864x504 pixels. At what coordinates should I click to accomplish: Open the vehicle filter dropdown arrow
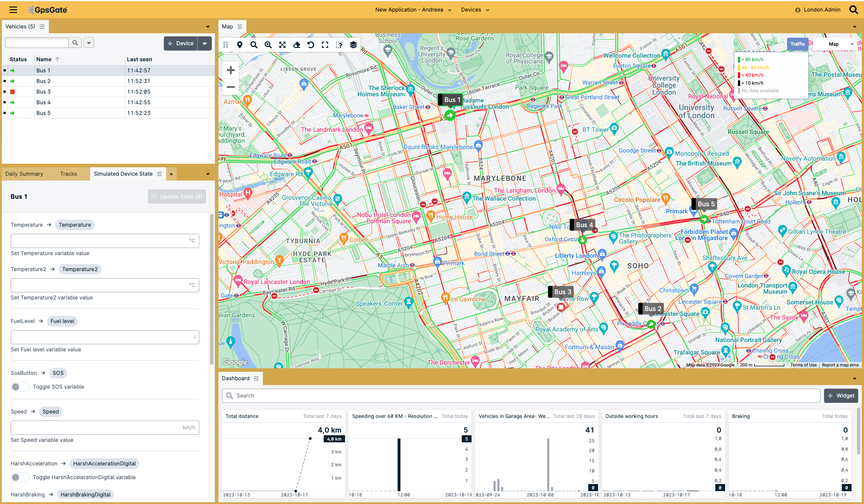pyautogui.click(x=89, y=43)
